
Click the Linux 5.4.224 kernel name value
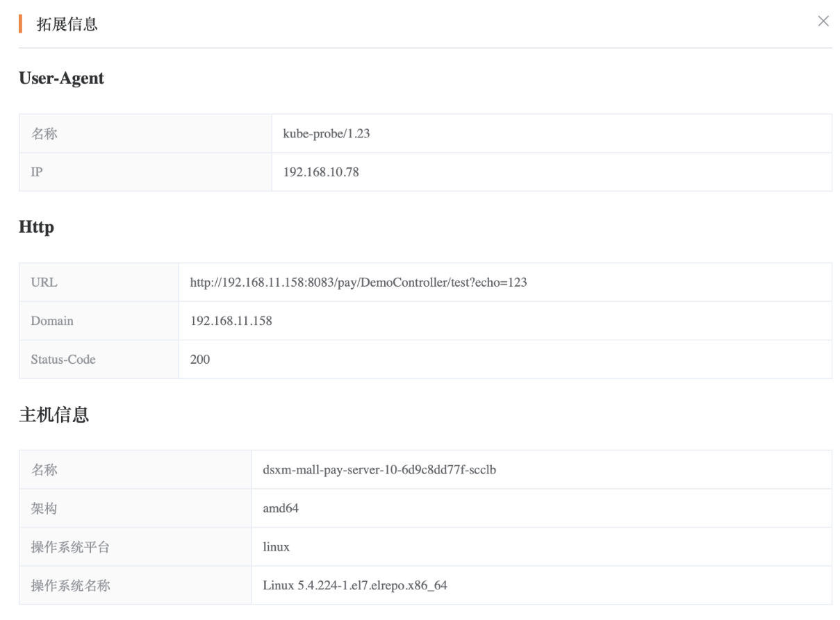354,585
